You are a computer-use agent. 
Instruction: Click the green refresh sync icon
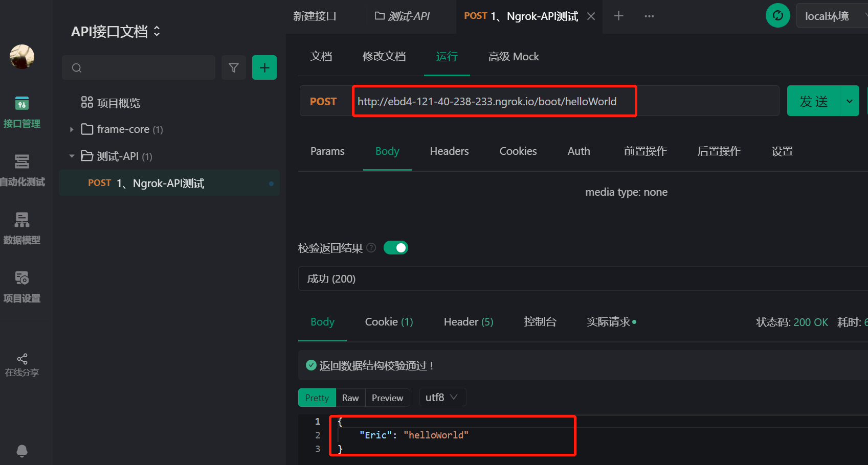tap(778, 15)
